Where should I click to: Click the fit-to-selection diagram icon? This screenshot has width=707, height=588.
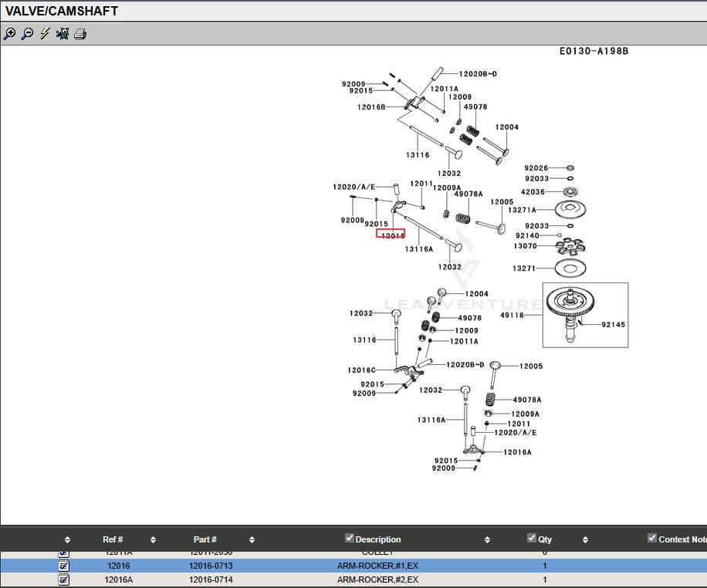[x=63, y=34]
